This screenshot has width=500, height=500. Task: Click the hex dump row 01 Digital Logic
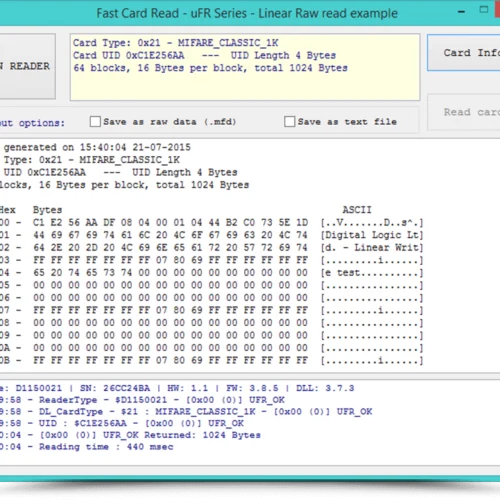point(212,235)
